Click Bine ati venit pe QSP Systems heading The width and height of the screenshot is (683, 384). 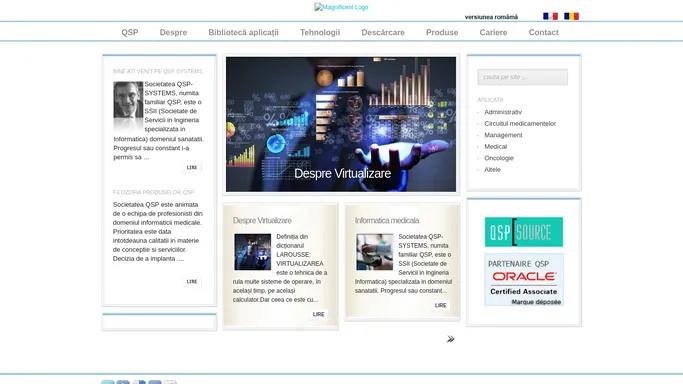click(x=158, y=71)
